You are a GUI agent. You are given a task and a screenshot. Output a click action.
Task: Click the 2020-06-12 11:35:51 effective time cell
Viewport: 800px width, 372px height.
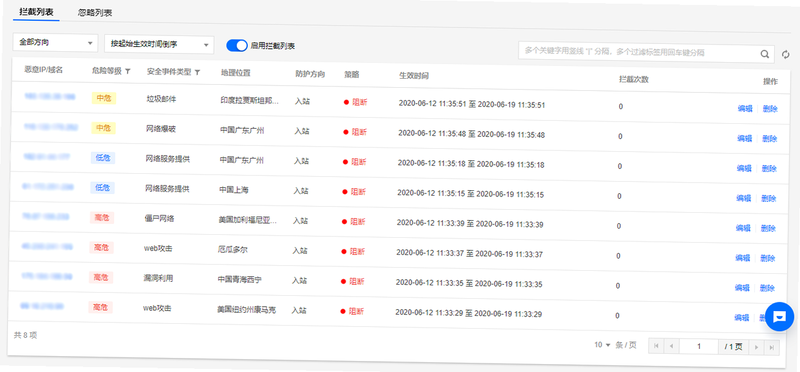point(472,105)
